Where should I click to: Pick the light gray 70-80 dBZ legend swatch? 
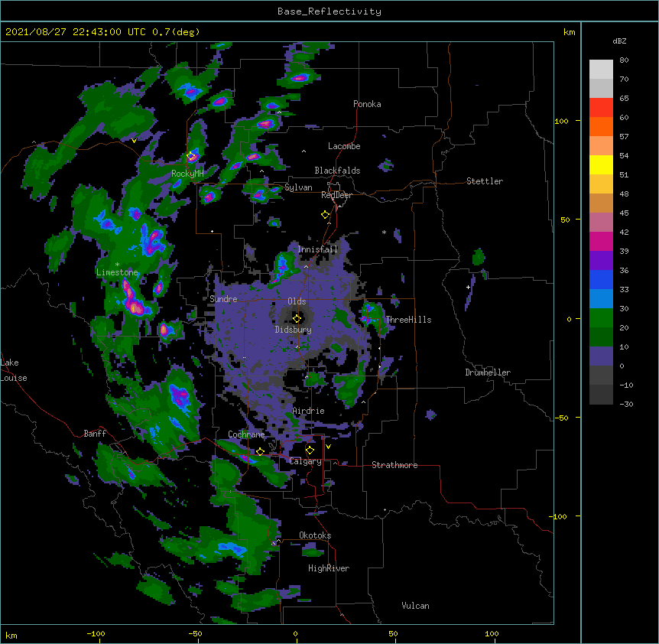(601, 70)
